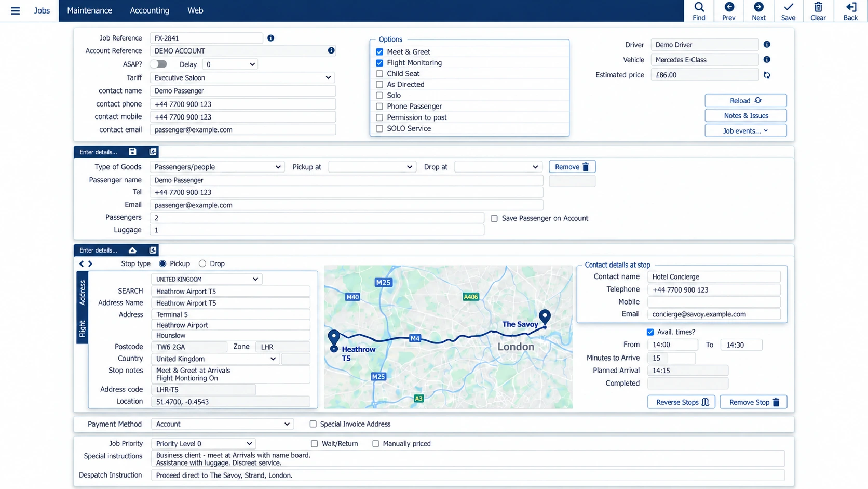Check Save Passenger on Account

[x=494, y=218]
